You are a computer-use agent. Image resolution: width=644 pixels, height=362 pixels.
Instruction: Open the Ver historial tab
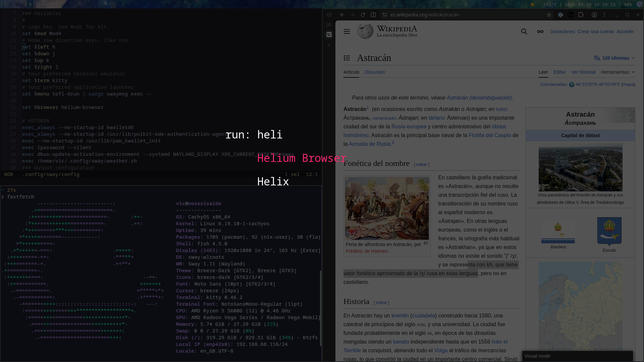(x=583, y=72)
